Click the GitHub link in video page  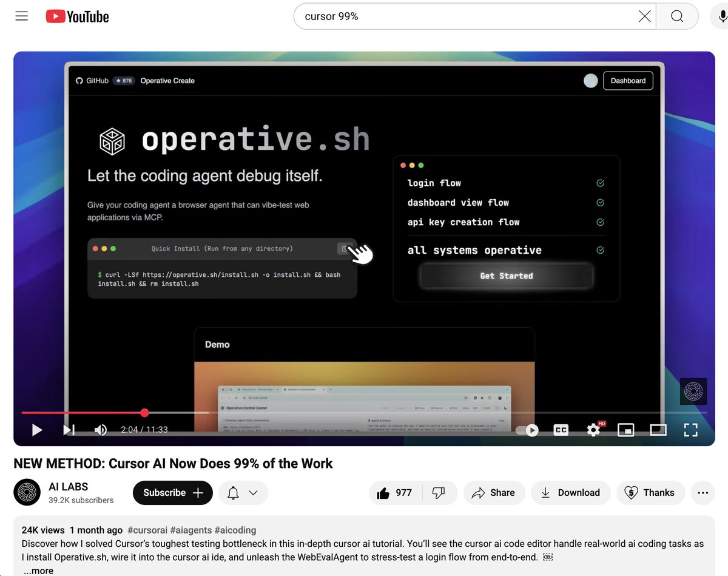click(x=92, y=81)
